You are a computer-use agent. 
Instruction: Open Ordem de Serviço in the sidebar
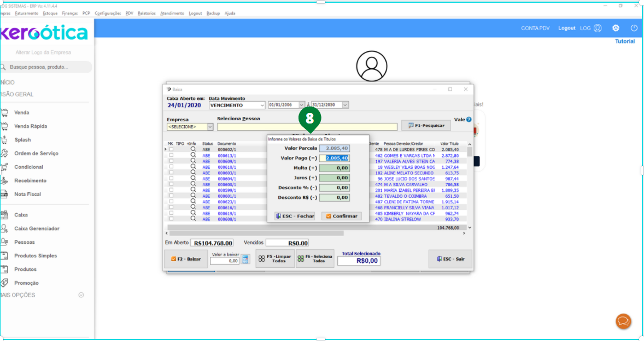36,153
